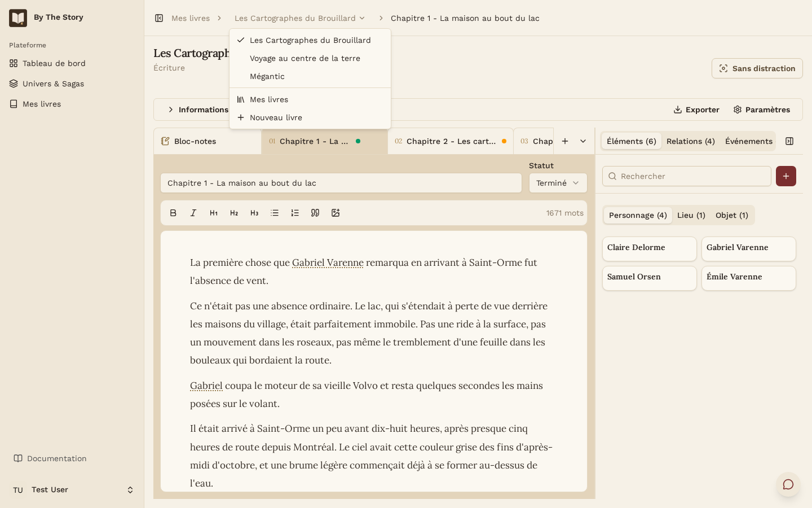Image resolution: width=812 pixels, height=508 pixels.
Task: Select the Éléments (6) tab
Action: tap(632, 141)
